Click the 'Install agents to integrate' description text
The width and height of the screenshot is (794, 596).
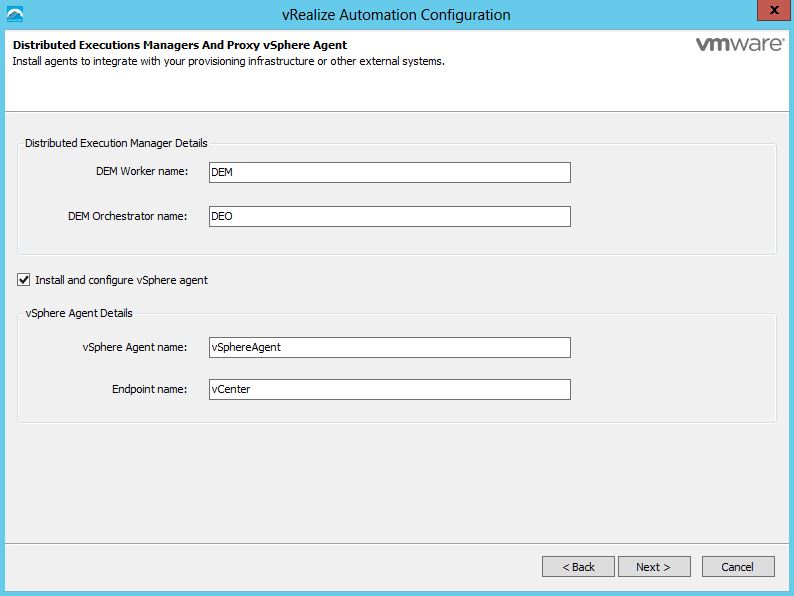coord(228,61)
